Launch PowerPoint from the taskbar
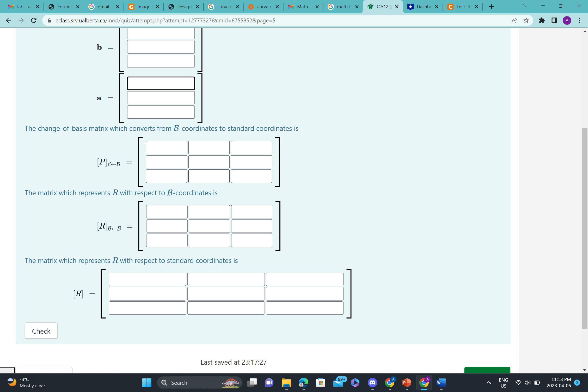This screenshot has height=392, width=588. (x=407, y=383)
